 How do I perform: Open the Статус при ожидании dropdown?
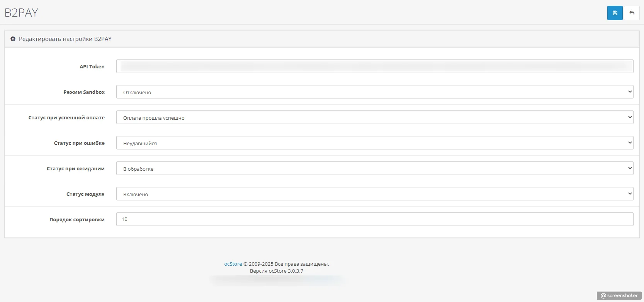(375, 168)
